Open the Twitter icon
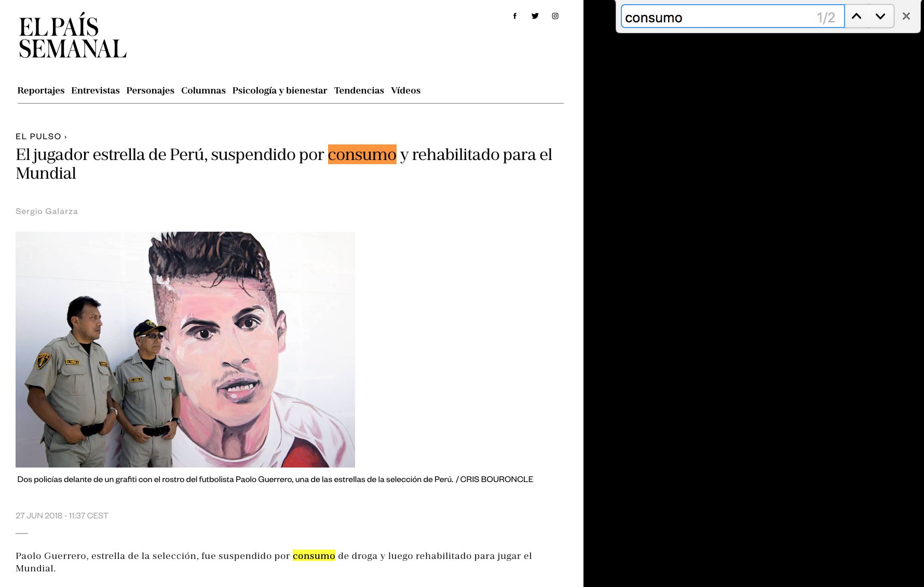 (535, 16)
